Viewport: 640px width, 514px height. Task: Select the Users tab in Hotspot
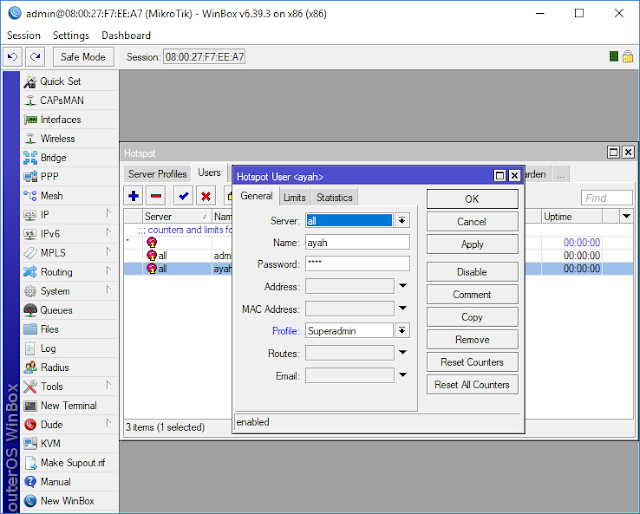[209, 173]
